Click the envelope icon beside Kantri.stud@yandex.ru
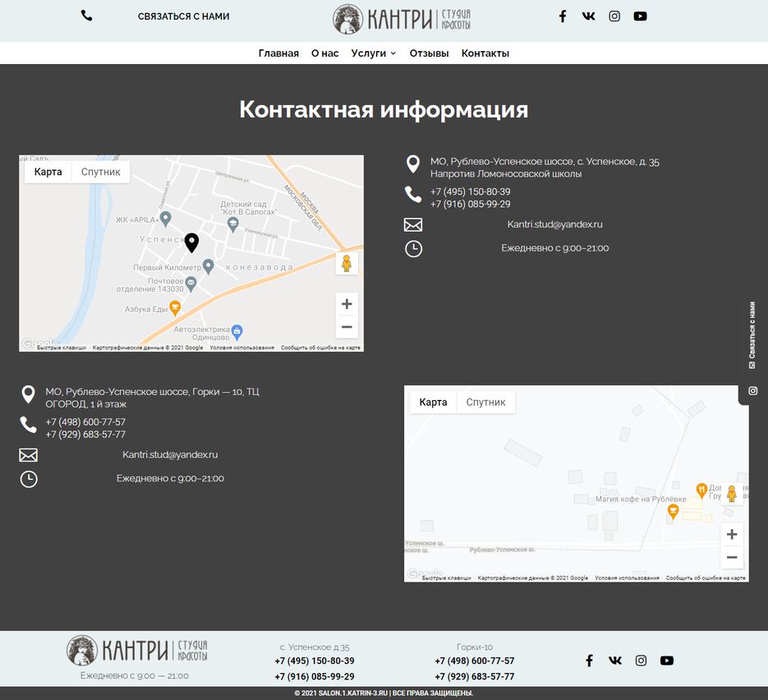This screenshot has height=700, width=768. coord(413,223)
